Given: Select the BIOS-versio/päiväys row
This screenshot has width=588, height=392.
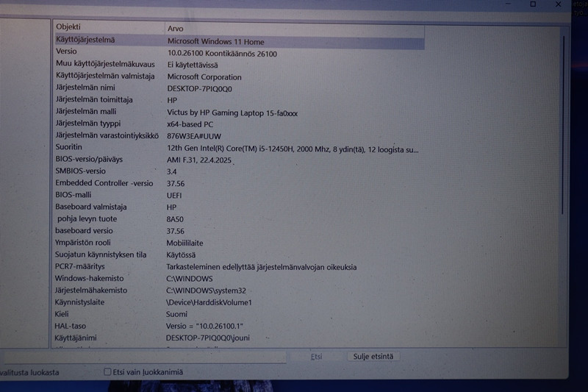Looking at the screenshot, I should point(240,160).
